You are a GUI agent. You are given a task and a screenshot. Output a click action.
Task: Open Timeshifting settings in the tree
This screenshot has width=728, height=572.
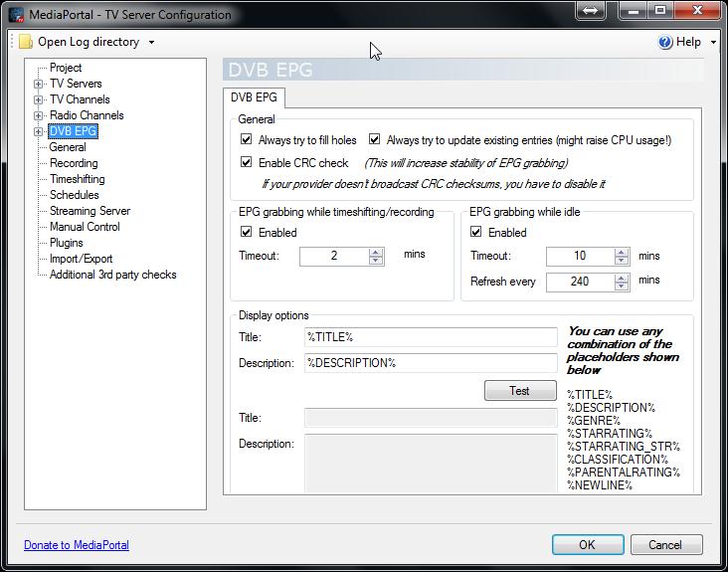pos(77,179)
